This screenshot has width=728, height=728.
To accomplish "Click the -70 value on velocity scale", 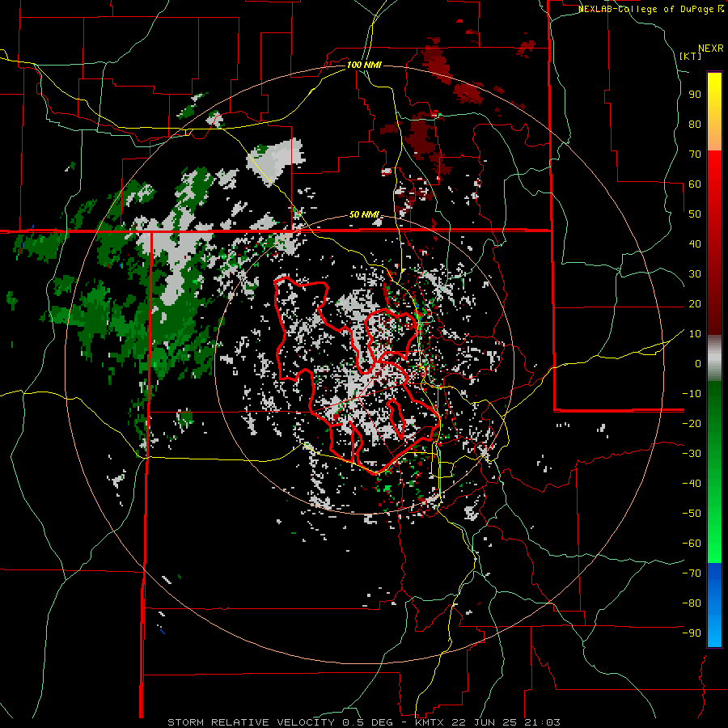I will 692,574.
